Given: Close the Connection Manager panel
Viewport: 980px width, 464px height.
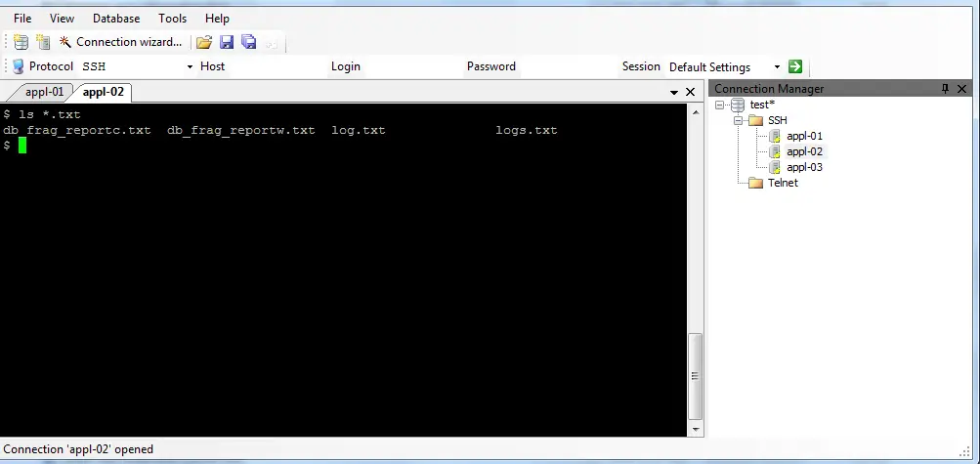Looking at the screenshot, I should click(961, 89).
